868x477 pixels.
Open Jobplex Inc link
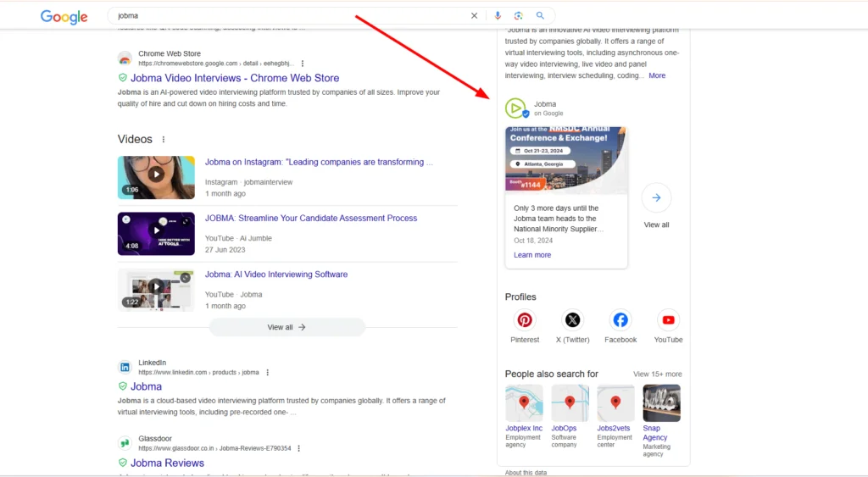524,429
